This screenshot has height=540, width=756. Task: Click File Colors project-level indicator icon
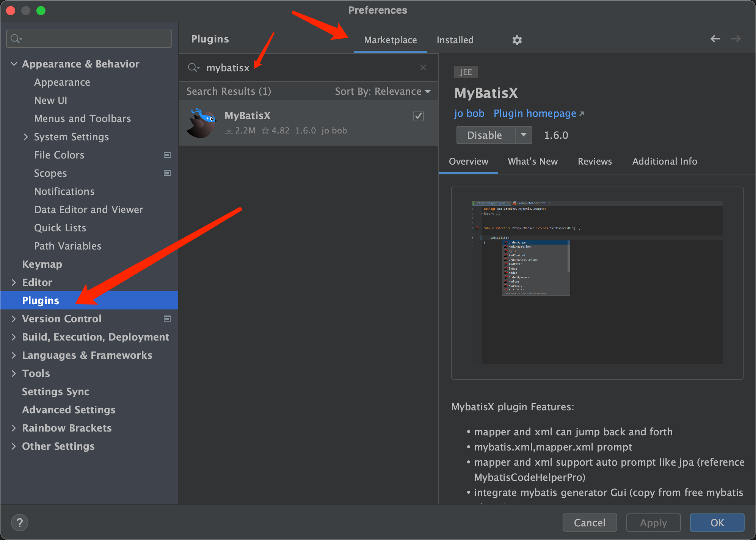click(167, 155)
